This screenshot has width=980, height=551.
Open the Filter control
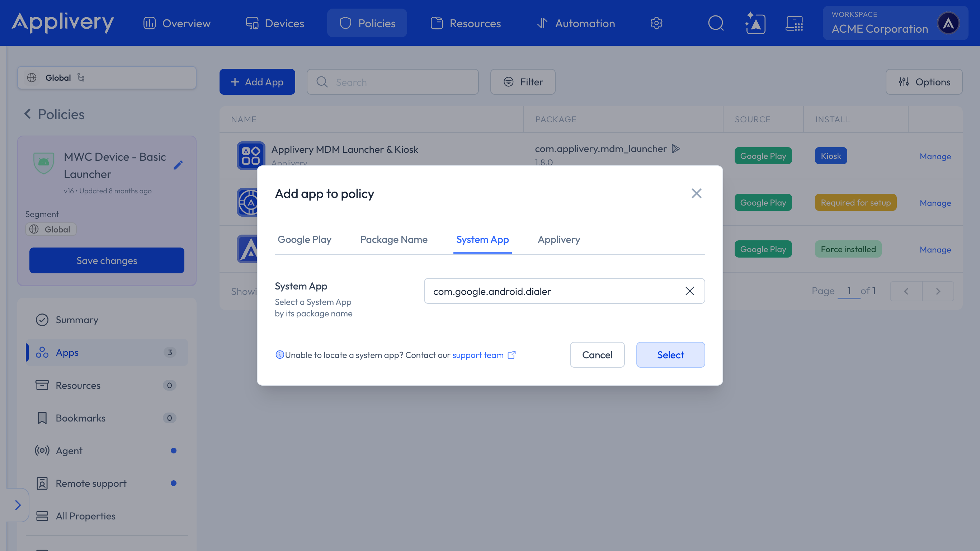click(523, 82)
